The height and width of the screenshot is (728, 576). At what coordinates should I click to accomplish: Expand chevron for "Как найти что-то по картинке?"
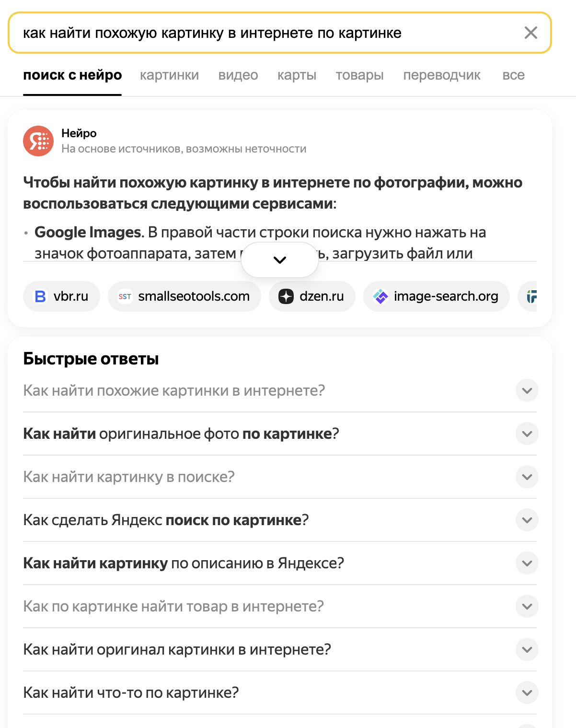[527, 693]
